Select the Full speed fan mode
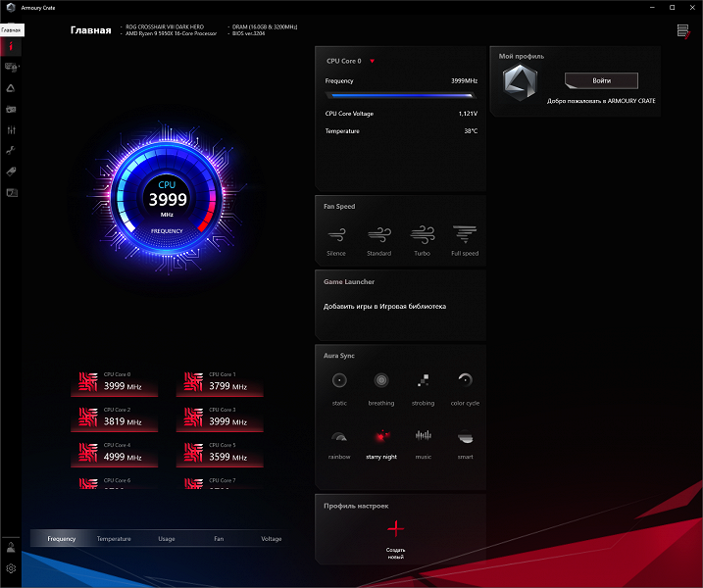Image resolution: width=703 pixels, height=588 pixels. coord(465,241)
